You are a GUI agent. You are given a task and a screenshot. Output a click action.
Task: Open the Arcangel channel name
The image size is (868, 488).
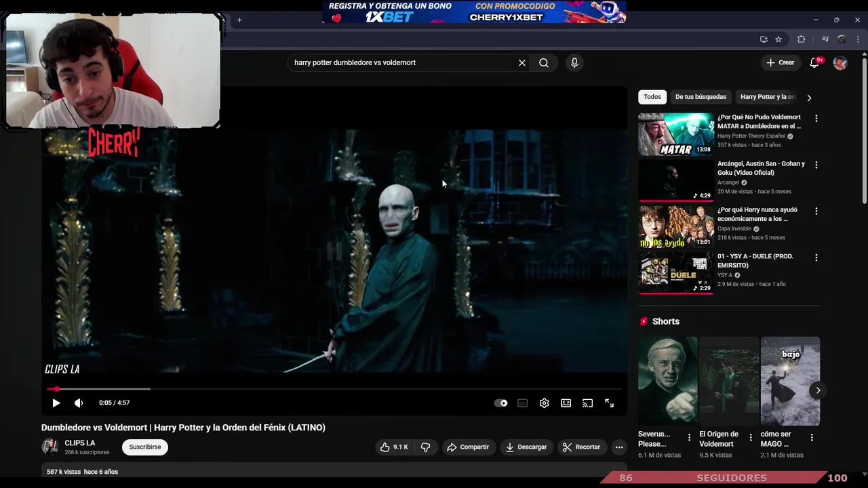[728, 183]
